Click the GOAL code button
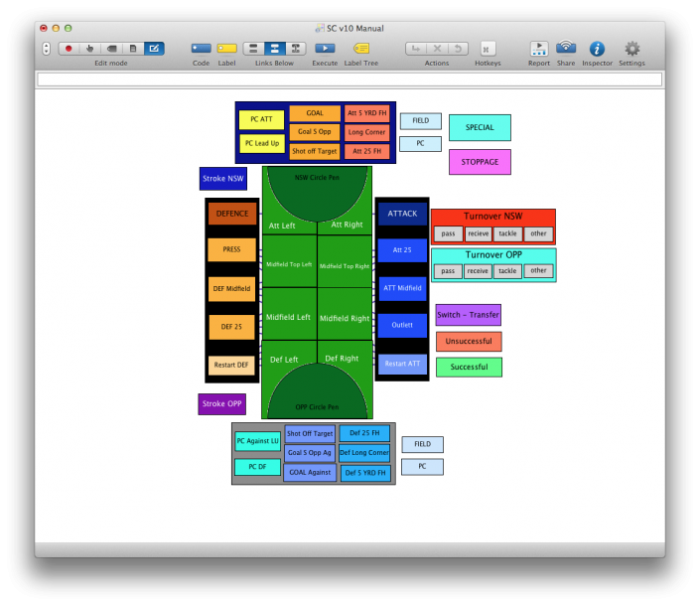The width and height of the screenshot is (700, 606). tap(315, 113)
